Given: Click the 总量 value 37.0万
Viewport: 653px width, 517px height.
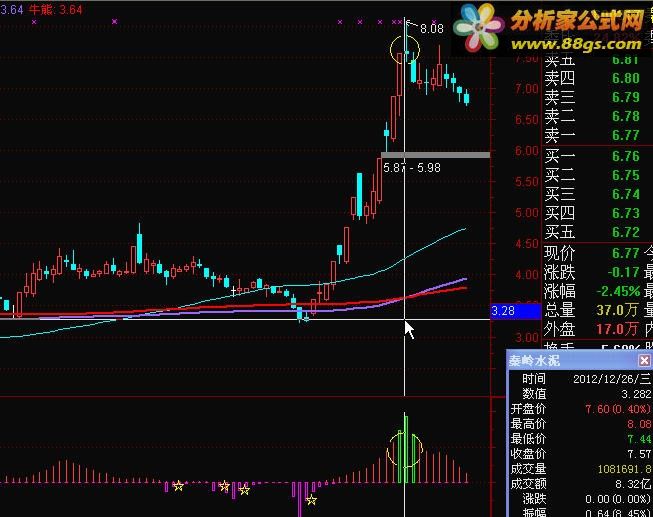Looking at the screenshot, I should point(617,310).
